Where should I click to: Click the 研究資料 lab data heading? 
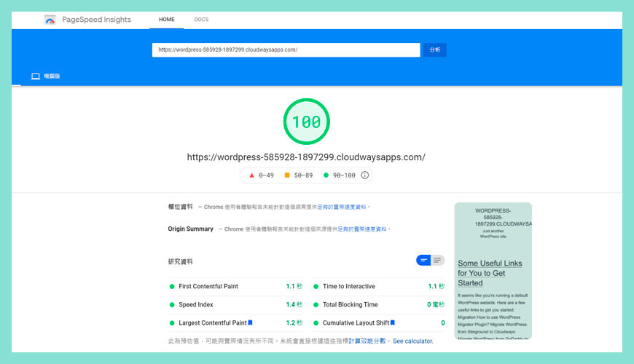point(180,261)
